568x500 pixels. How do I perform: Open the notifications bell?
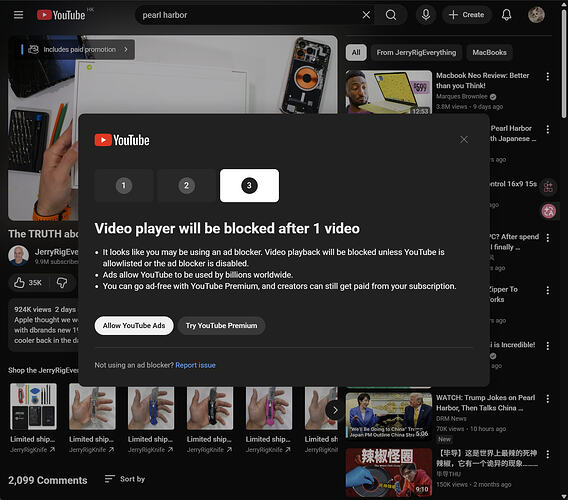coord(506,15)
